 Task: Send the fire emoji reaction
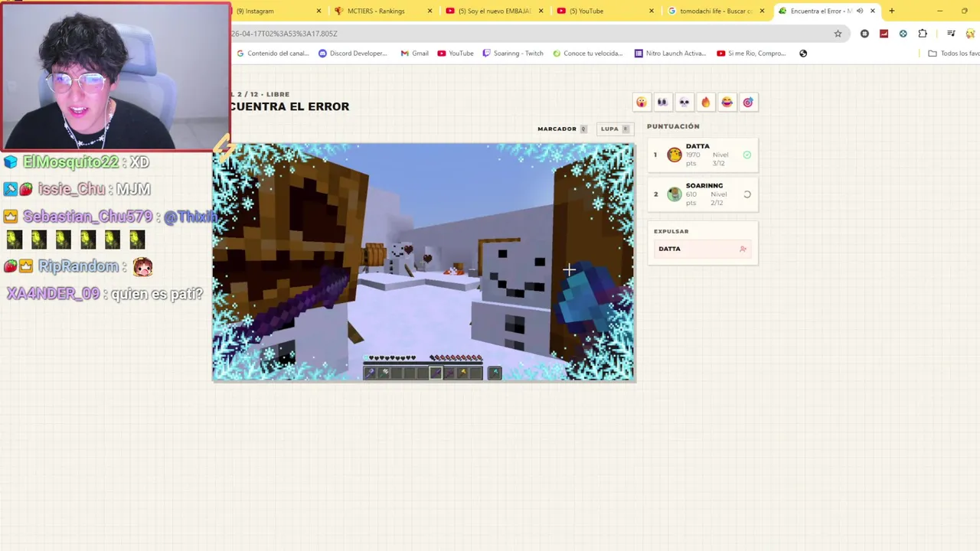click(x=705, y=102)
